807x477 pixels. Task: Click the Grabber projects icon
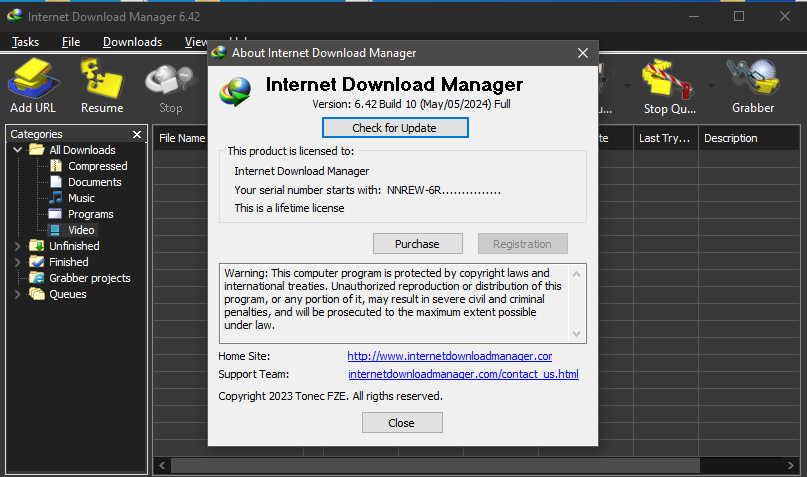point(37,278)
